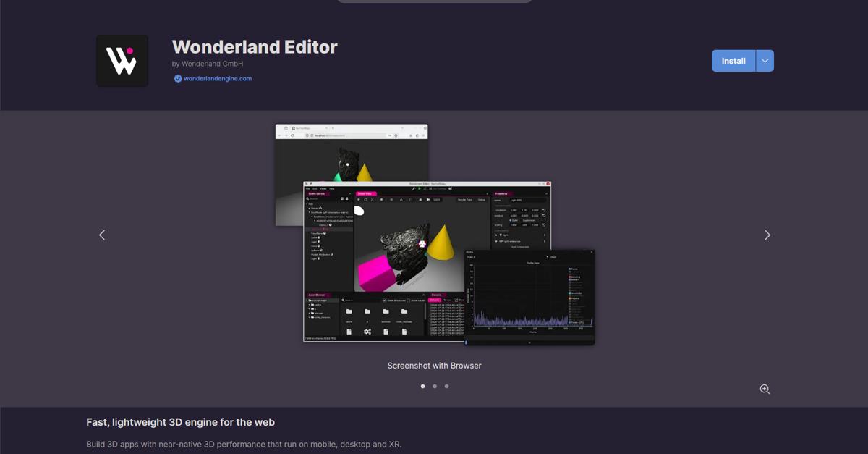
Task: Click the next screenshot arrow
Action: pyautogui.click(x=767, y=235)
